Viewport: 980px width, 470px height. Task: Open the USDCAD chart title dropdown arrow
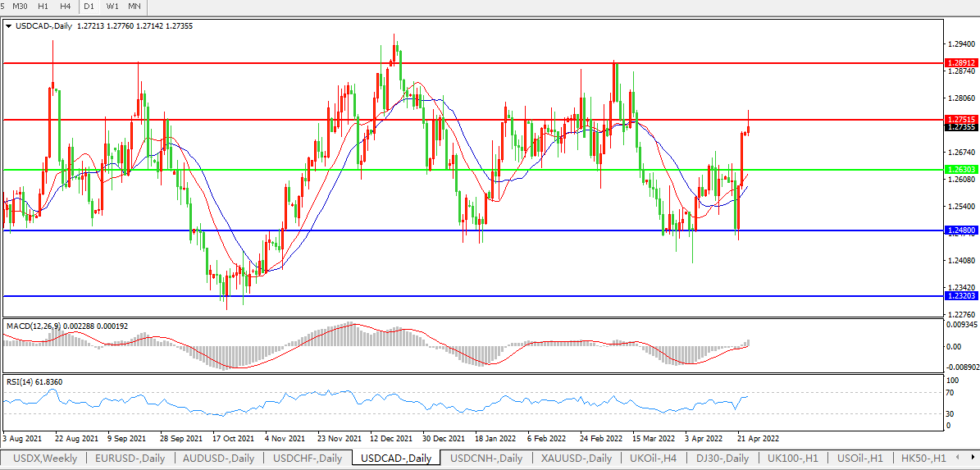(8, 26)
